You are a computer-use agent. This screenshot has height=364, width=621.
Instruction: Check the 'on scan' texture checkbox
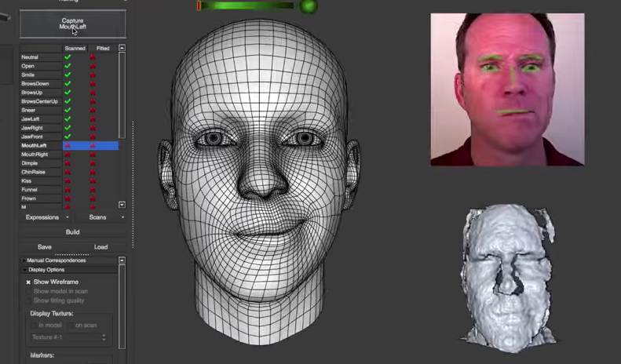pyautogui.click(x=71, y=326)
